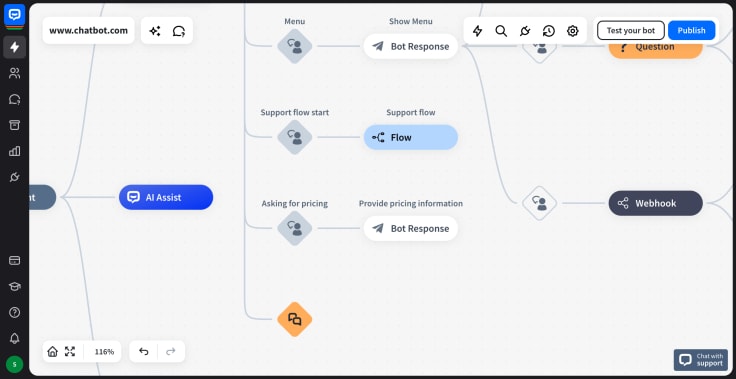Click the lightning bolt toolbar icon
This screenshot has width=736, height=379.
[477, 31]
